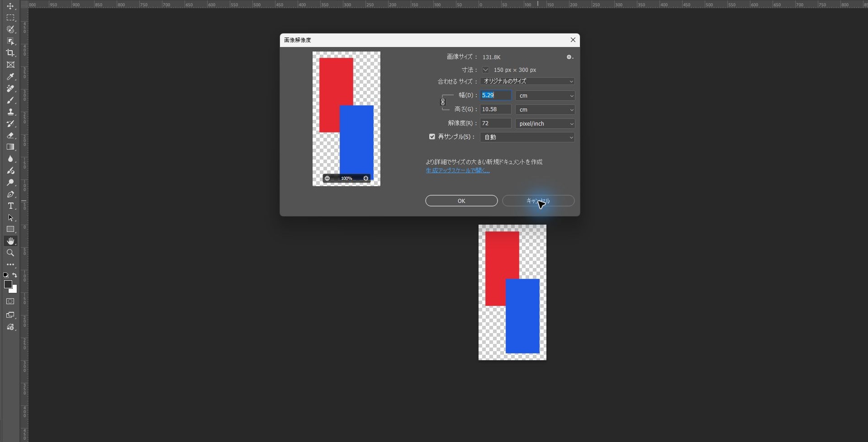
Task: Select the Crop tool
Action: pos(10,53)
